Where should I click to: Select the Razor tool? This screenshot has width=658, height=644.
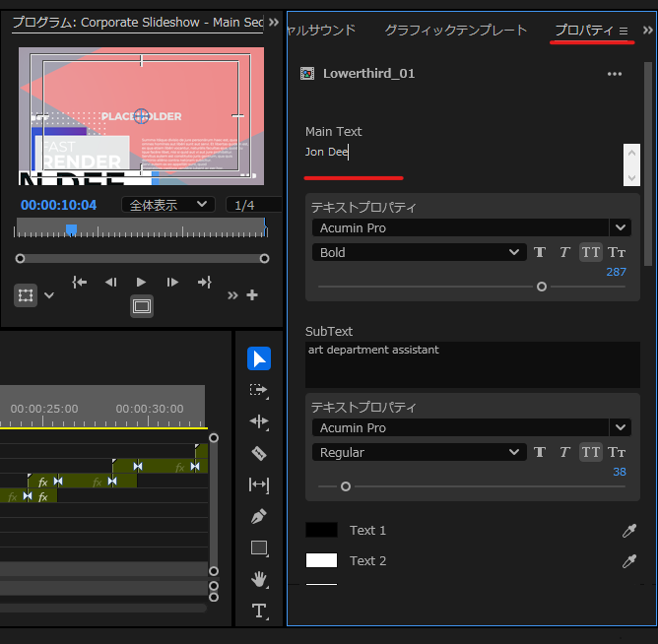(x=259, y=453)
